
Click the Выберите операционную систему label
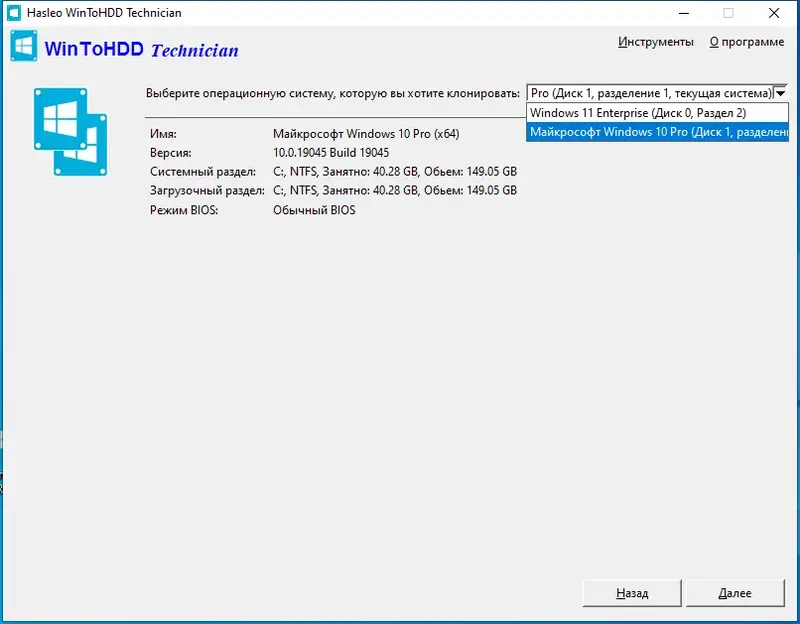pos(333,93)
